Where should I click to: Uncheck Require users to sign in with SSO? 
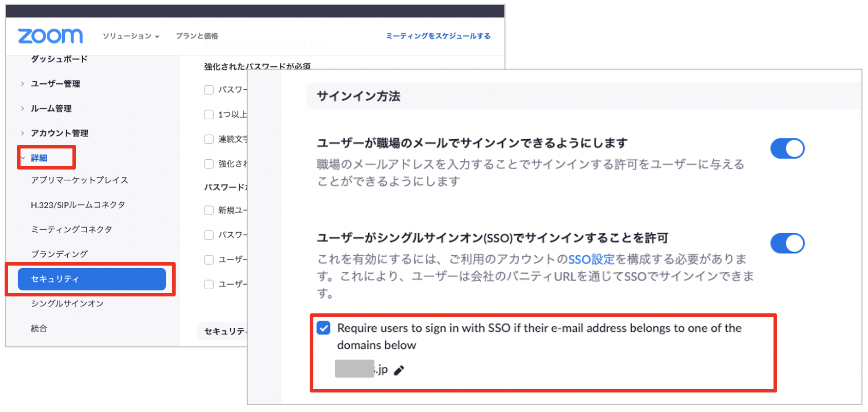click(324, 328)
